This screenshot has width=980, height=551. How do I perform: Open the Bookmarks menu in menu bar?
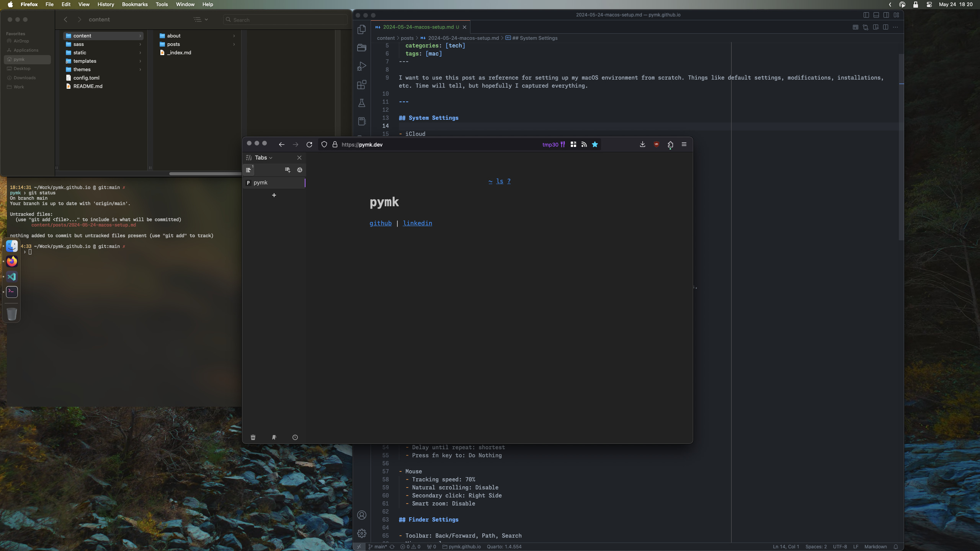click(x=135, y=4)
